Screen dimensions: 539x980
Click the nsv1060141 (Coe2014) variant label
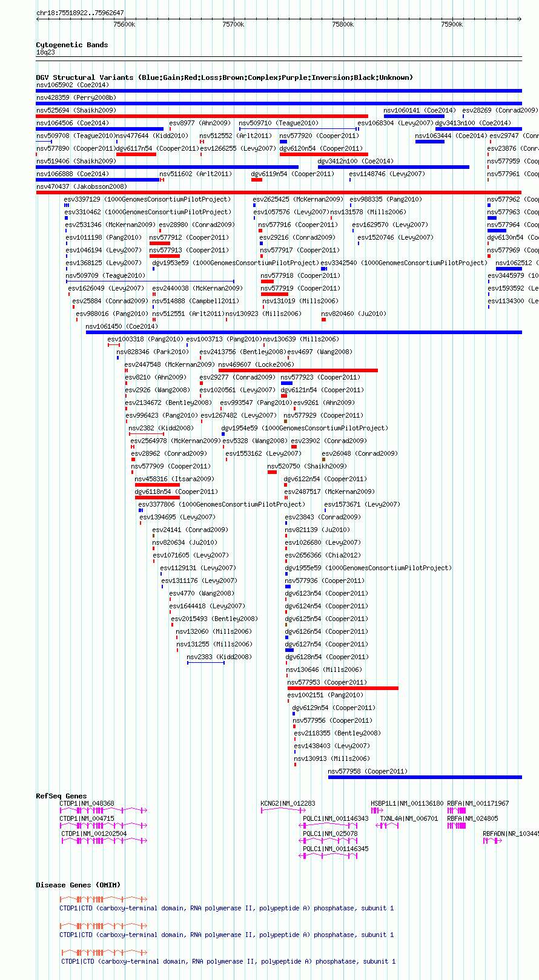pyautogui.click(x=420, y=110)
